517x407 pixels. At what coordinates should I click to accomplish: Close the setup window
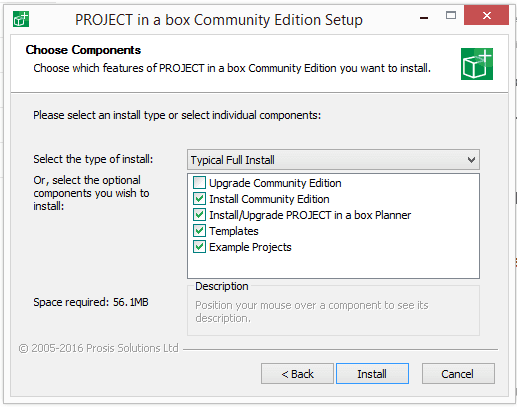tap(487, 15)
